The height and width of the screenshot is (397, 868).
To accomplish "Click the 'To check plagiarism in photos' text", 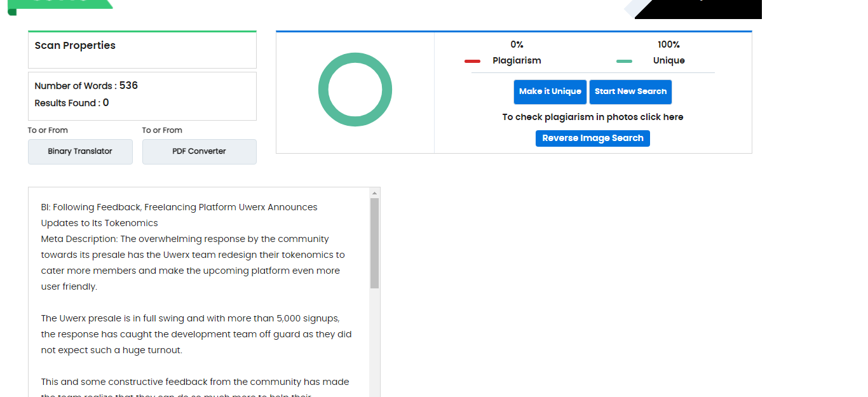I will pos(592,117).
